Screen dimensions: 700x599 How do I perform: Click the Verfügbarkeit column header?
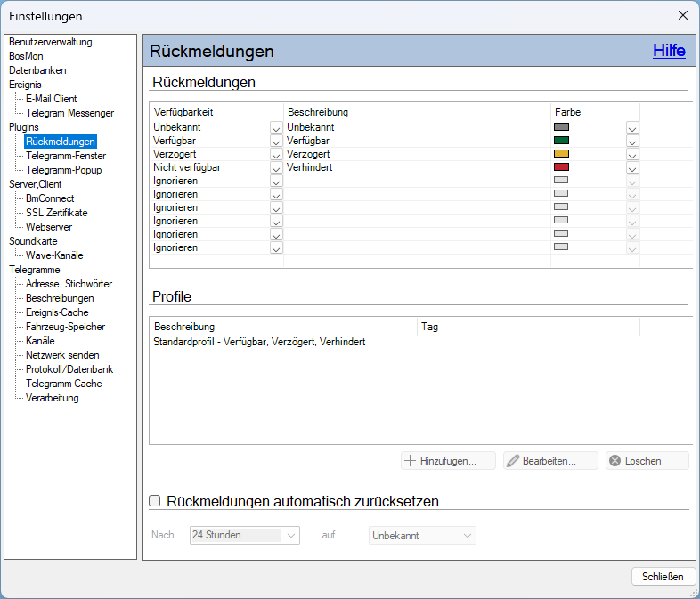click(x=217, y=112)
